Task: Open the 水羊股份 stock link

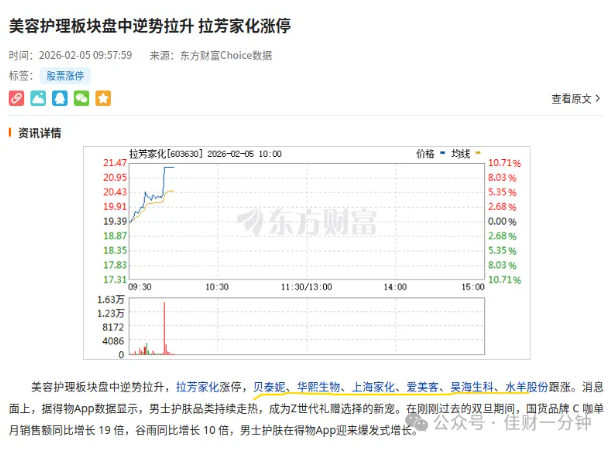Action: (x=526, y=387)
